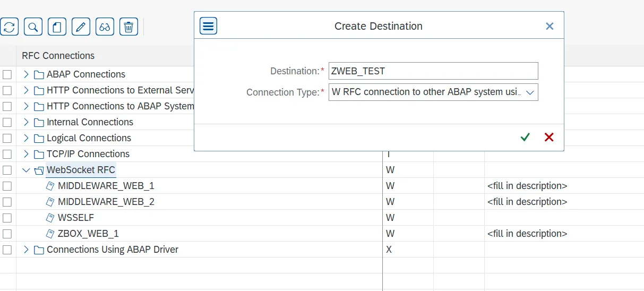Check the ABAP Connections row checkbox

[x=7, y=74]
